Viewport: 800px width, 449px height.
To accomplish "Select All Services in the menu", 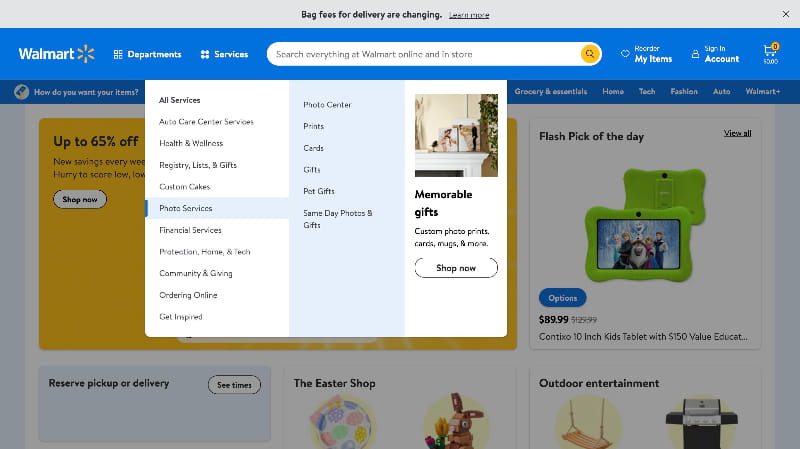I will coord(180,100).
